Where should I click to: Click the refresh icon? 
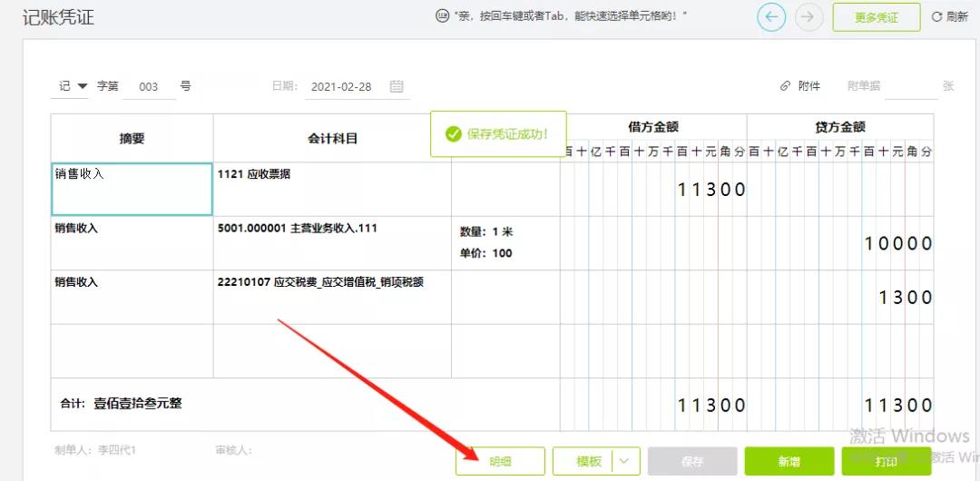coord(937,17)
